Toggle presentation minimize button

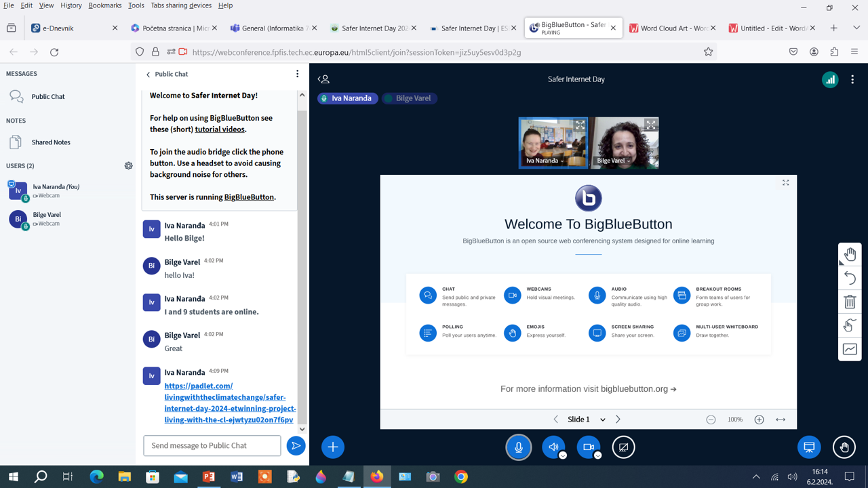point(809,447)
